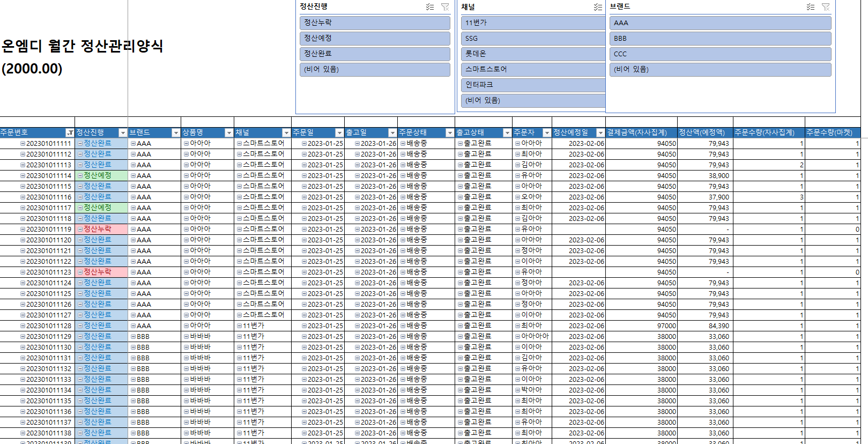
Task: Open the active filter on 주문번호 column
Action: [70, 132]
